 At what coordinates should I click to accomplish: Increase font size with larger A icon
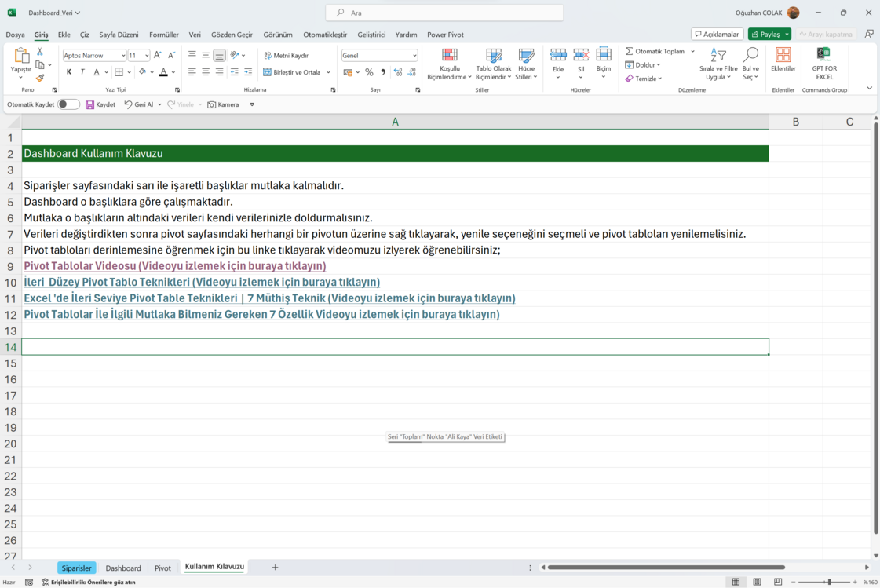pos(158,55)
